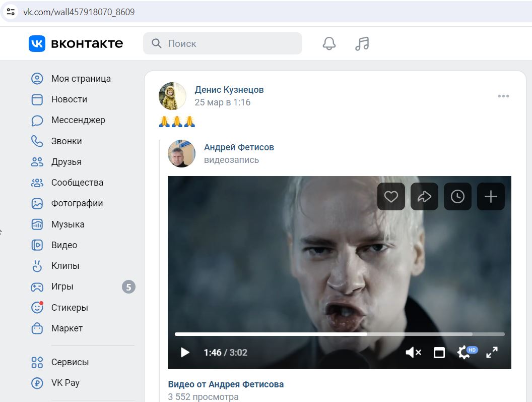Click post date 25 мар в 1:16
This screenshot has width=532, height=402.
222,102
